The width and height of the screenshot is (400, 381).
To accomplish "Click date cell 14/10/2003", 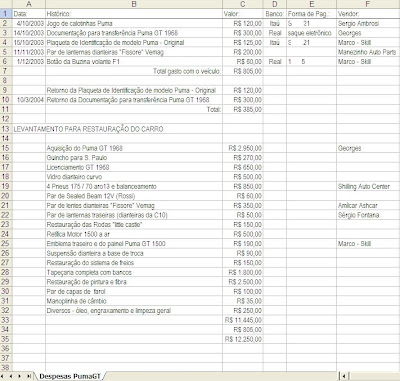I will click(x=29, y=33).
